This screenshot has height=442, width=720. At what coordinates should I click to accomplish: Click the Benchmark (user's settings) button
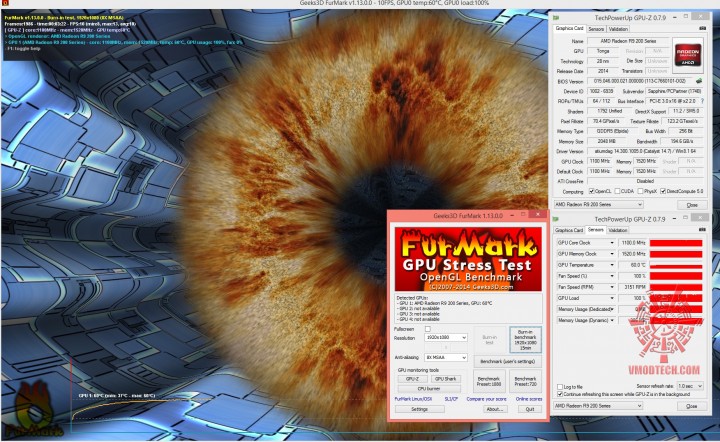[x=507, y=361]
